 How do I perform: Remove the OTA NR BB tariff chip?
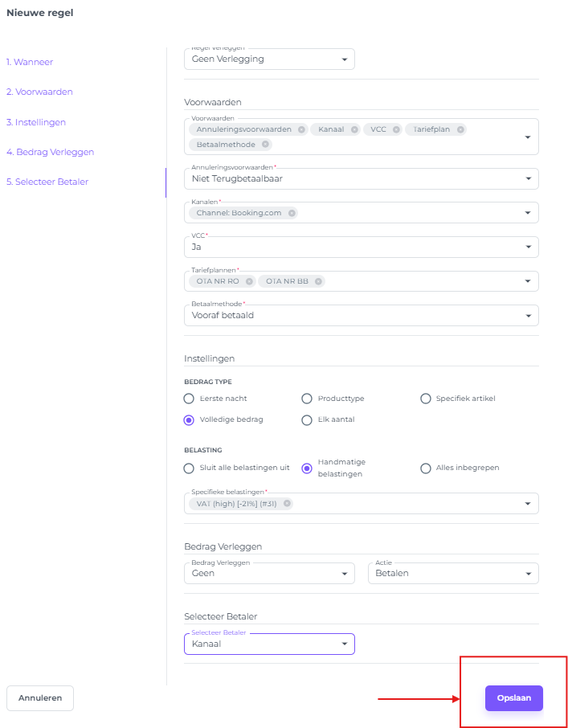pyautogui.click(x=319, y=281)
